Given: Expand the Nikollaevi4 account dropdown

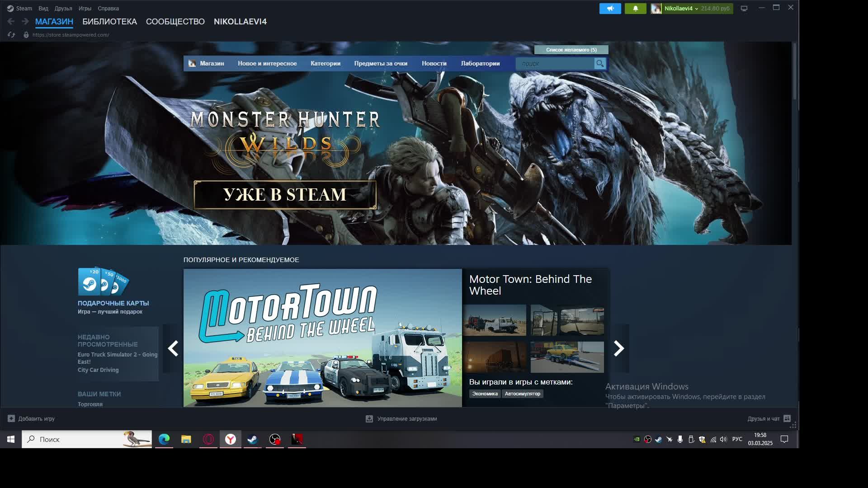Looking at the screenshot, I should tap(681, 9).
